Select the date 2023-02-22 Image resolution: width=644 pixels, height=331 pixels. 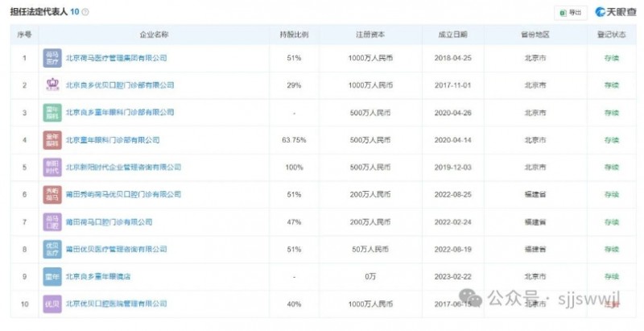pos(452,276)
